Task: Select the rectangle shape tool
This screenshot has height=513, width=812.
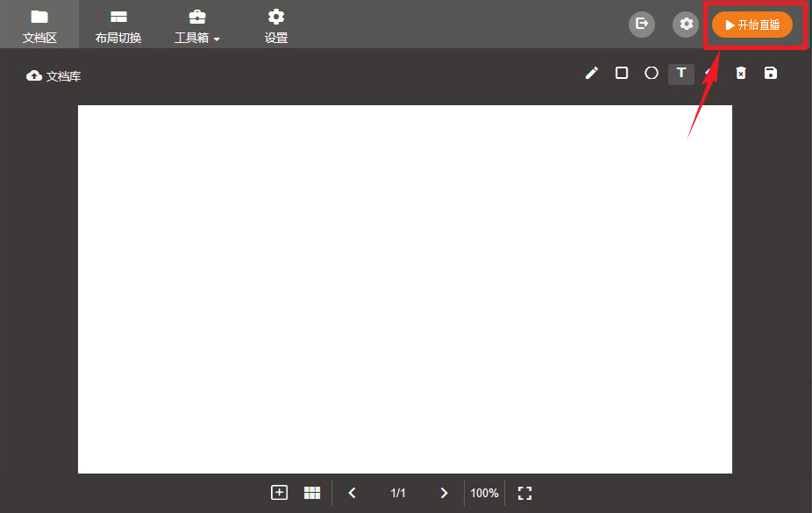Action: click(622, 74)
